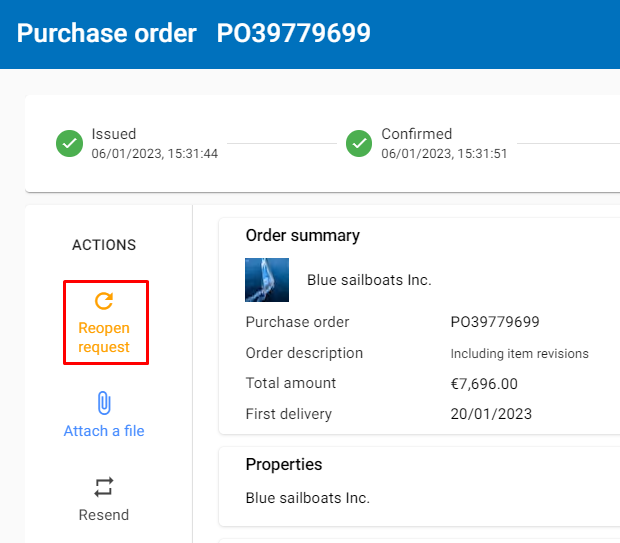620x543 pixels.
Task: Click the First delivery date 20/01/2023
Action: click(x=491, y=414)
